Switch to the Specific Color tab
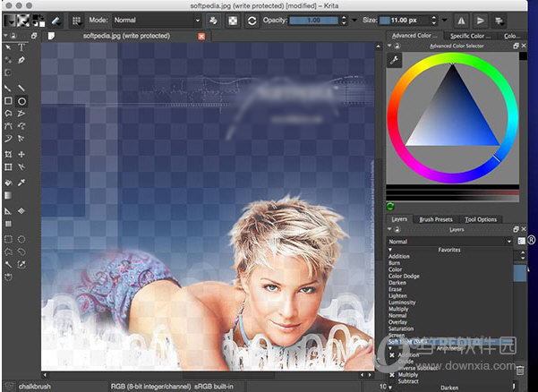 [470, 36]
